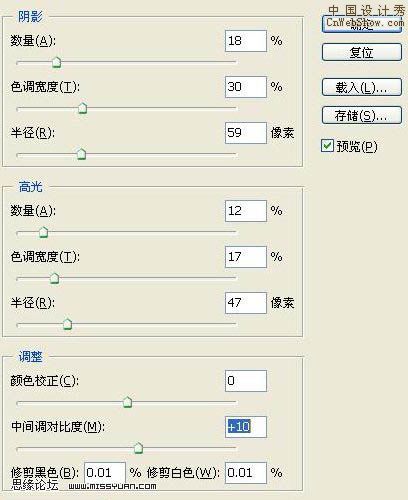This screenshot has width=408, height=500.
Task: Click the shadow 色调宽度 slider handle
Action: [x=82, y=108]
